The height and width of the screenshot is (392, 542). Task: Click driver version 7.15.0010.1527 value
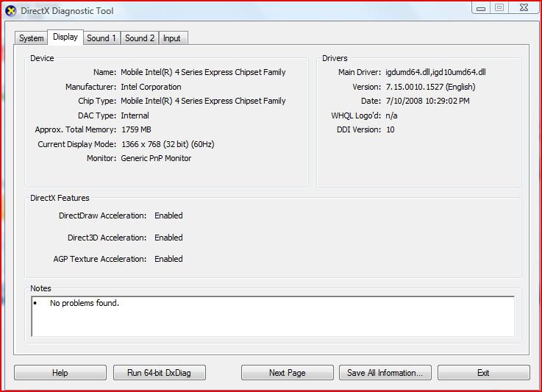coord(431,87)
